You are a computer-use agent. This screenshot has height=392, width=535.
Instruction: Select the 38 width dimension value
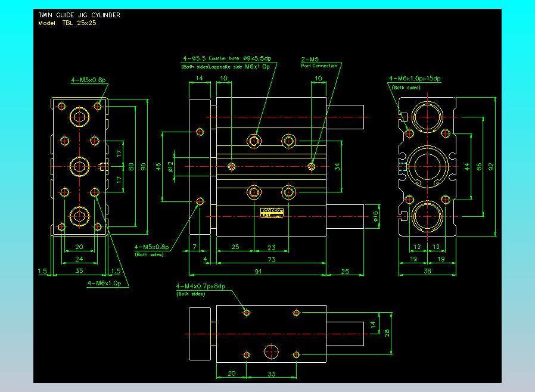coord(428,272)
